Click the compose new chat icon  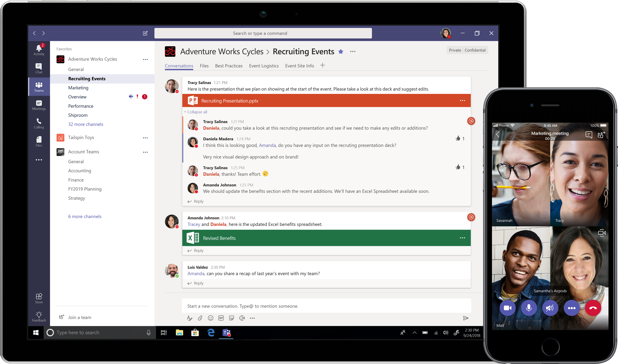click(145, 33)
